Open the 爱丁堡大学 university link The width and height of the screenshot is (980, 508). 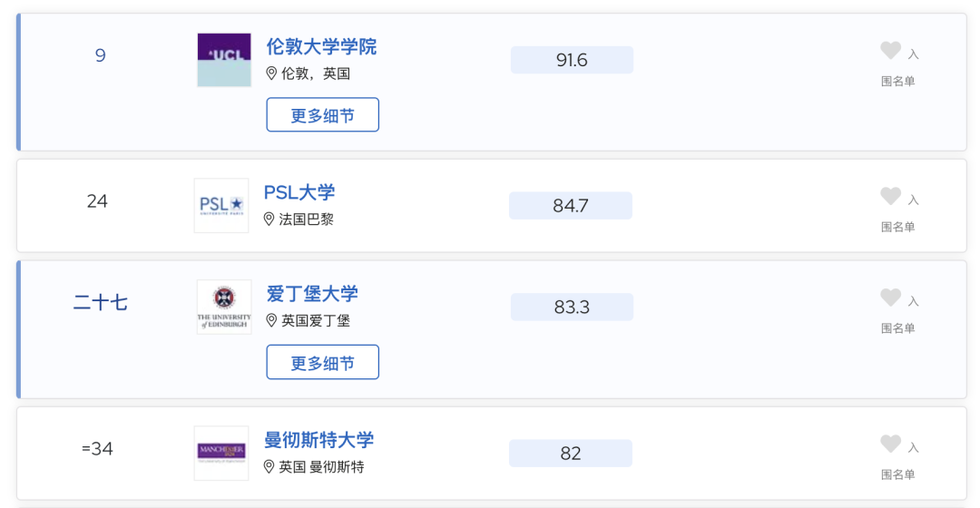point(312,294)
